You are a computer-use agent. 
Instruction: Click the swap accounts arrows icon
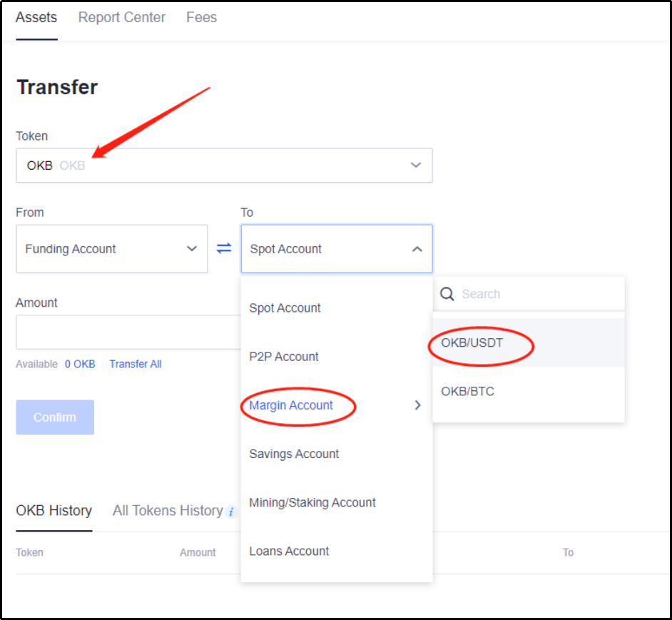coord(224,249)
